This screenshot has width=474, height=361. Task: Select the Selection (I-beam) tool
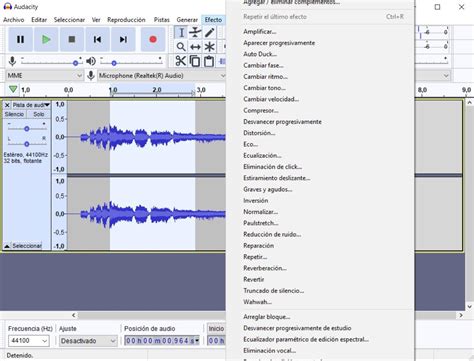[x=181, y=33]
